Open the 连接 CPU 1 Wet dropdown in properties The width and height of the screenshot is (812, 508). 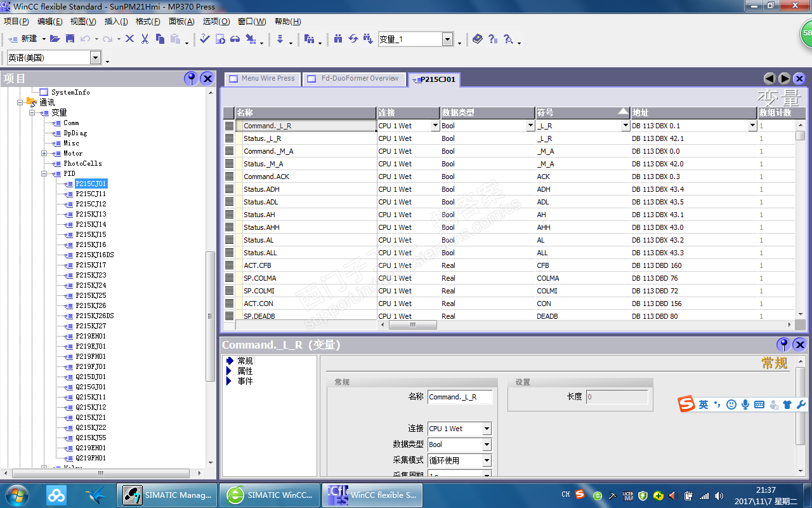pyautogui.click(x=487, y=429)
